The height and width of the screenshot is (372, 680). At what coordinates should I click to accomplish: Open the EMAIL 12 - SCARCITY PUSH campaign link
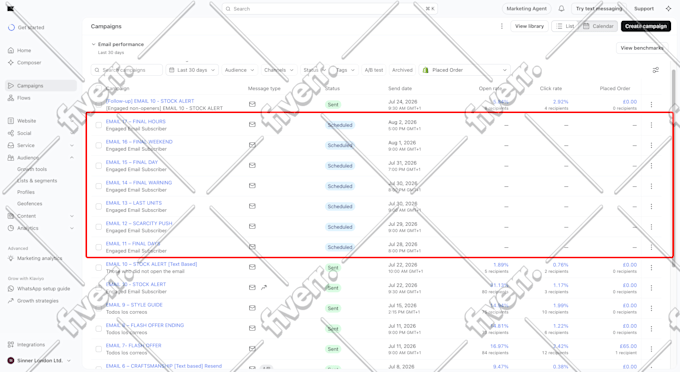(x=139, y=223)
